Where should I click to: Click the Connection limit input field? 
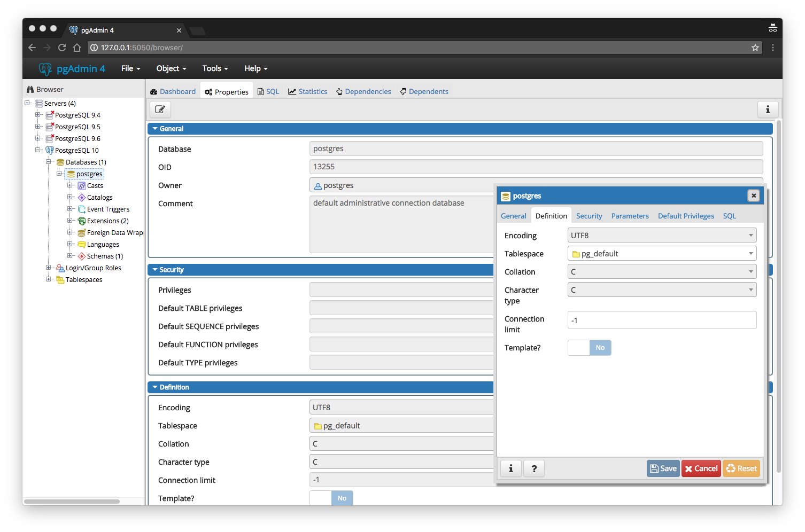[662, 320]
